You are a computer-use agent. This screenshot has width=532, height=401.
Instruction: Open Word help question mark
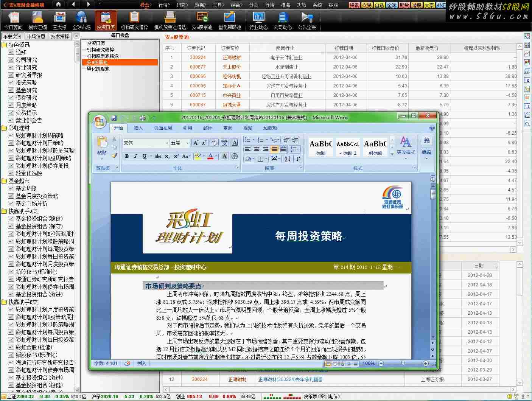pyautogui.click(x=432, y=128)
